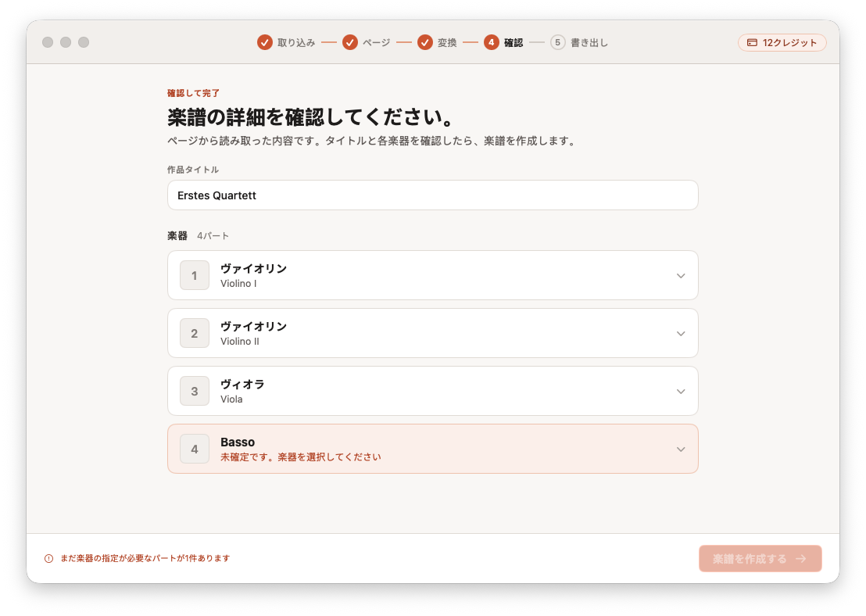This screenshot has width=866, height=616.
Task: Go to the 変換 step label
Action: pyautogui.click(x=447, y=42)
